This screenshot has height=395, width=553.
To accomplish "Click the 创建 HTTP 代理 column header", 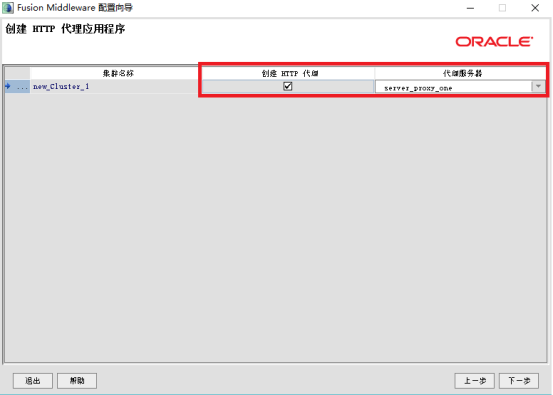I will (288, 73).
